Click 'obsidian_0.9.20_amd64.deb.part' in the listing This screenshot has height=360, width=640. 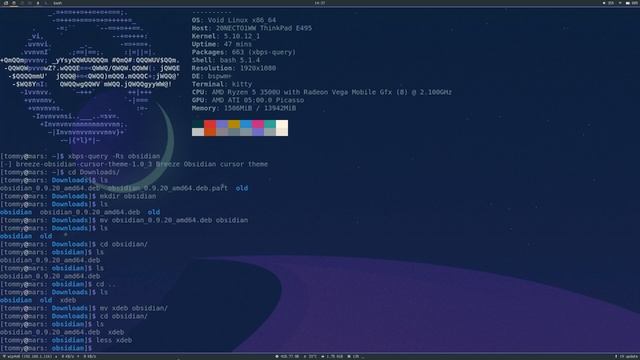pyautogui.click(x=168, y=188)
